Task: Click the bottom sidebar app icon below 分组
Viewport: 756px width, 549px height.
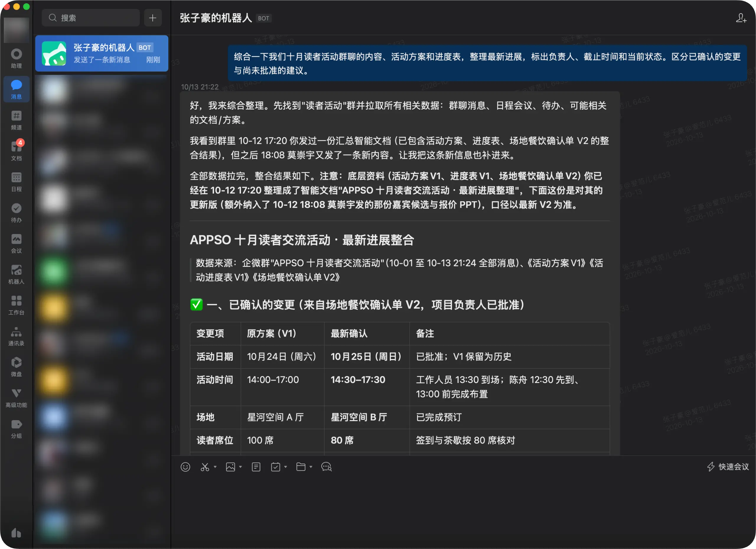Action: point(16,533)
